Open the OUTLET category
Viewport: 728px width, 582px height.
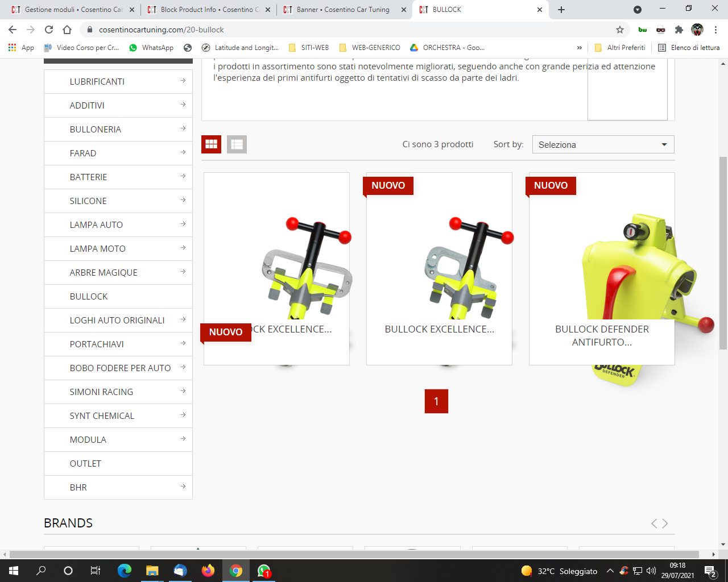pos(85,464)
